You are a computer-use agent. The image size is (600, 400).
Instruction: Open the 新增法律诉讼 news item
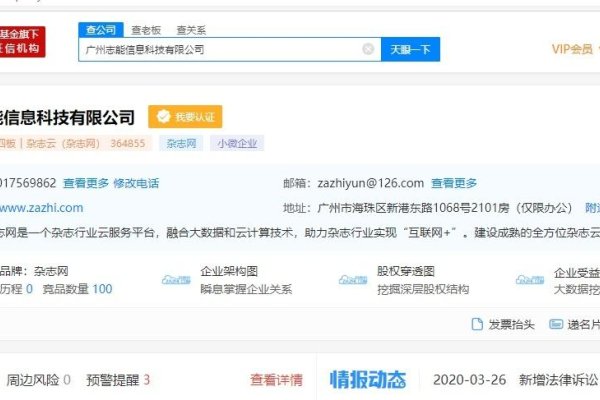(559, 380)
